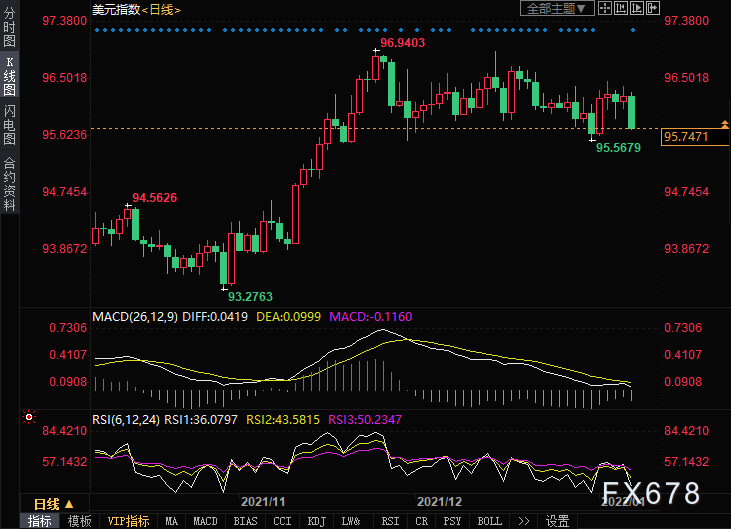Click the crosshair cursor icon
The width and height of the screenshot is (731, 529).
pyautogui.click(x=605, y=8)
